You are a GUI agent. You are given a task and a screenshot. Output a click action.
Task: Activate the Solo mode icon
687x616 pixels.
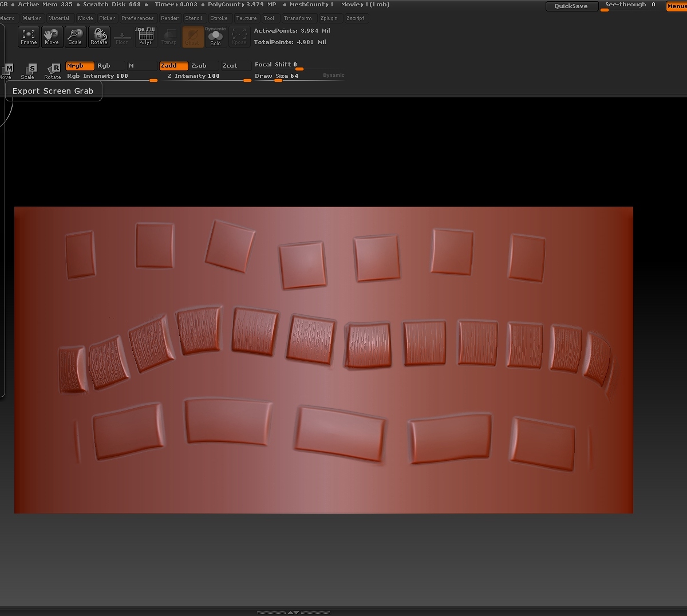coord(216,37)
